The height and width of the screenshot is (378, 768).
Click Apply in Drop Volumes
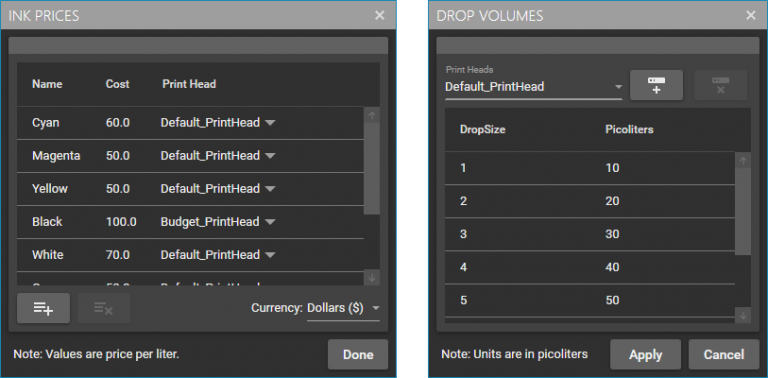point(646,354)
